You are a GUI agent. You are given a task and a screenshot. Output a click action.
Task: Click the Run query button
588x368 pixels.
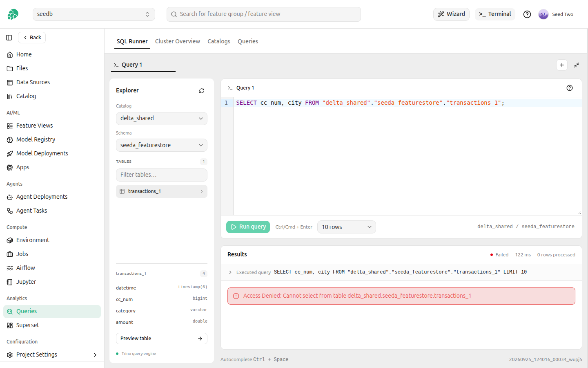pyautogui.click(x=248, y=227)
